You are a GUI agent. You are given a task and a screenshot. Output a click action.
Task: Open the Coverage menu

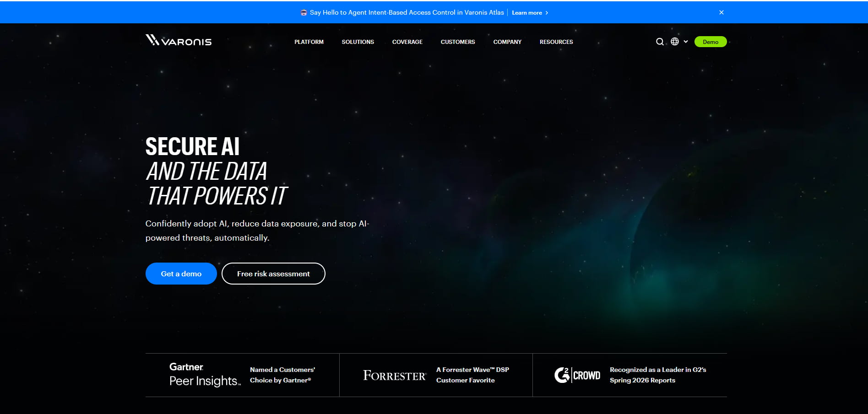407,42
